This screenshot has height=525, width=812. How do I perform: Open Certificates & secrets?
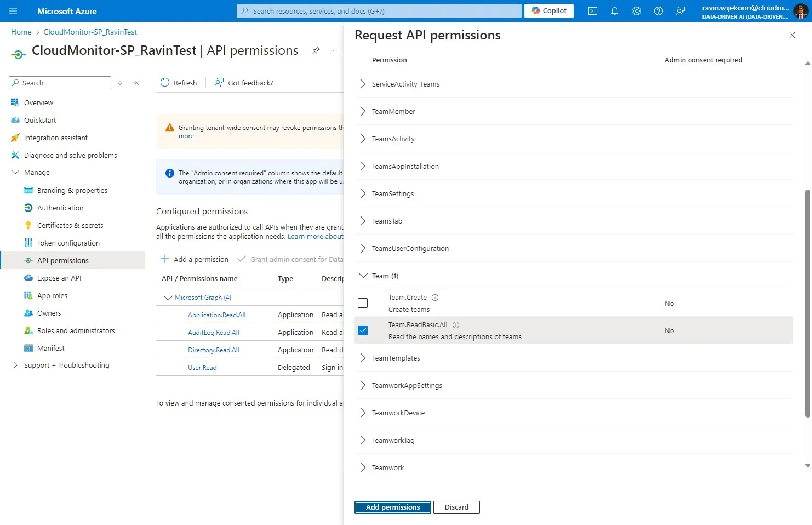tap(70, 225)
